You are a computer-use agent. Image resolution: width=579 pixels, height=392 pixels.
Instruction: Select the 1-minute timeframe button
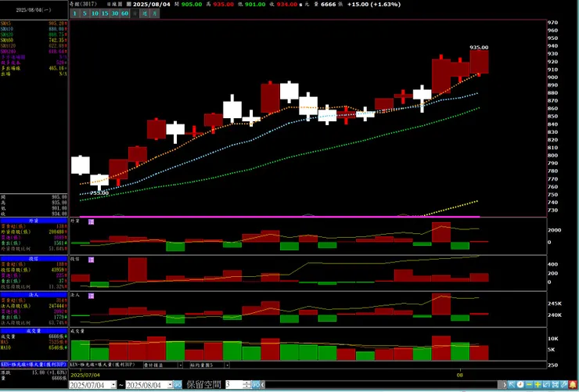click(75, 13)
